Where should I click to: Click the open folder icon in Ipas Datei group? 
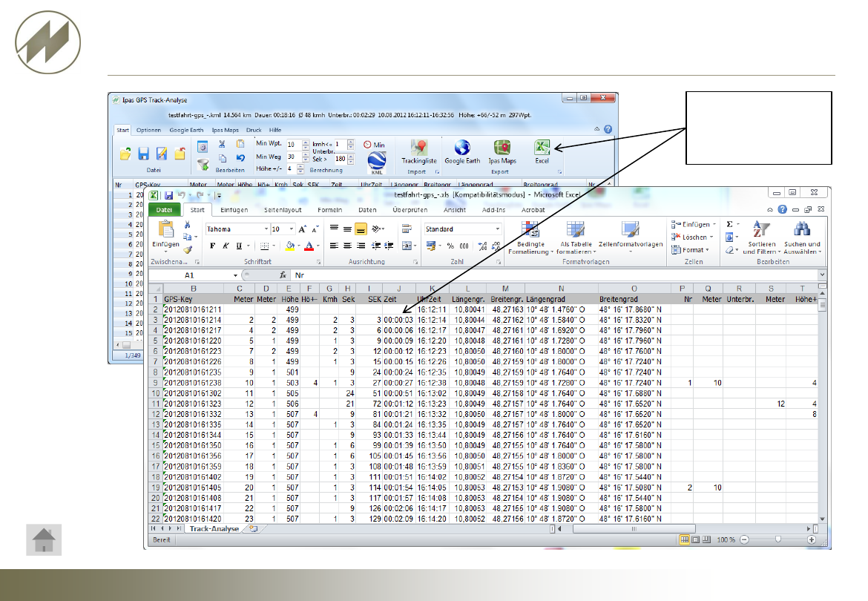(125, 154)
